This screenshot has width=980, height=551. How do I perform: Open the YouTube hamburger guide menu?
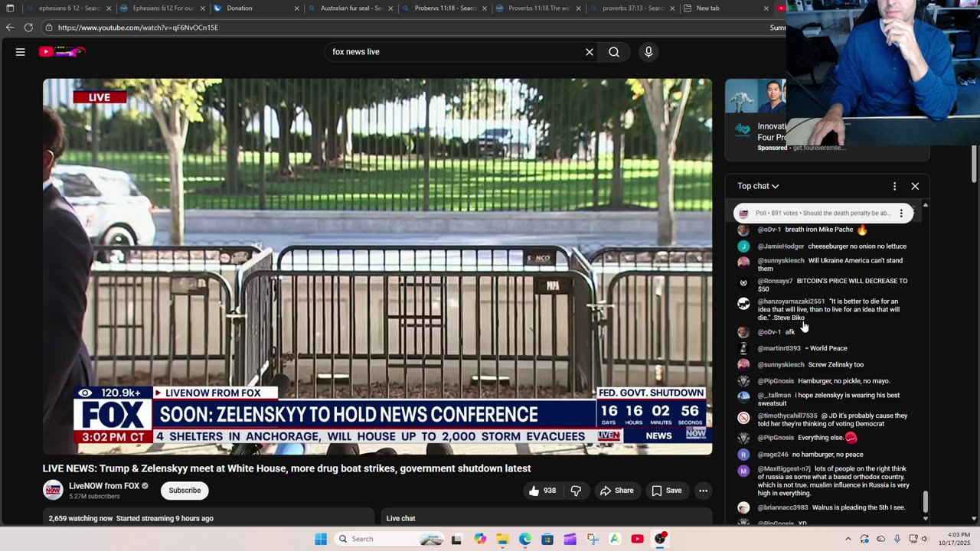(x=21, y=52)
